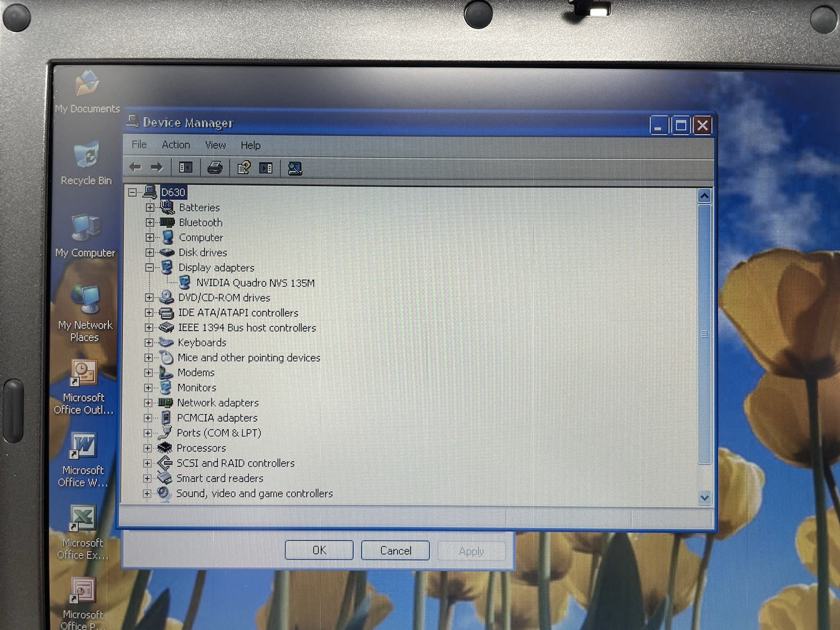
Task: Click the Keyboards category icon
Action: click(166, 342)
